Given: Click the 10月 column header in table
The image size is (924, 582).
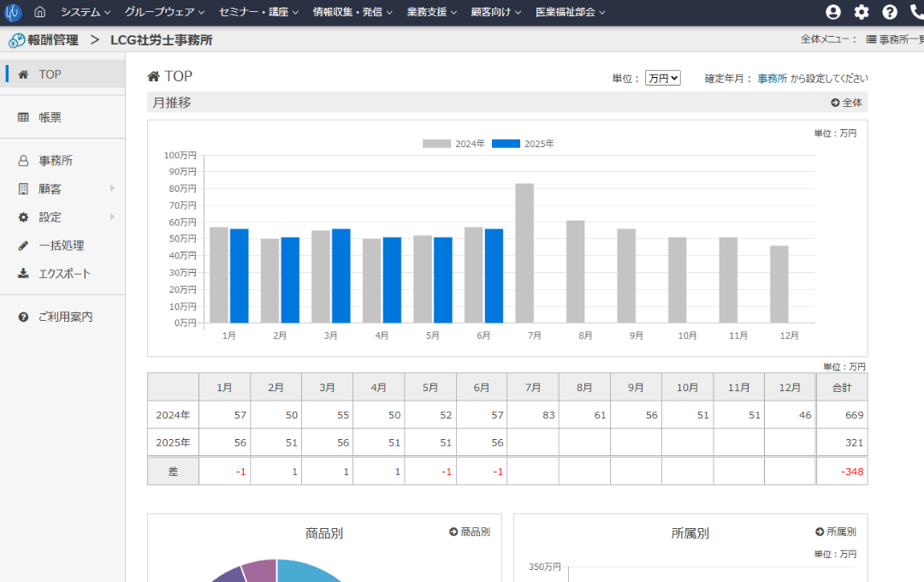Looking at the screenshot, I should click(x=687, y=388).
